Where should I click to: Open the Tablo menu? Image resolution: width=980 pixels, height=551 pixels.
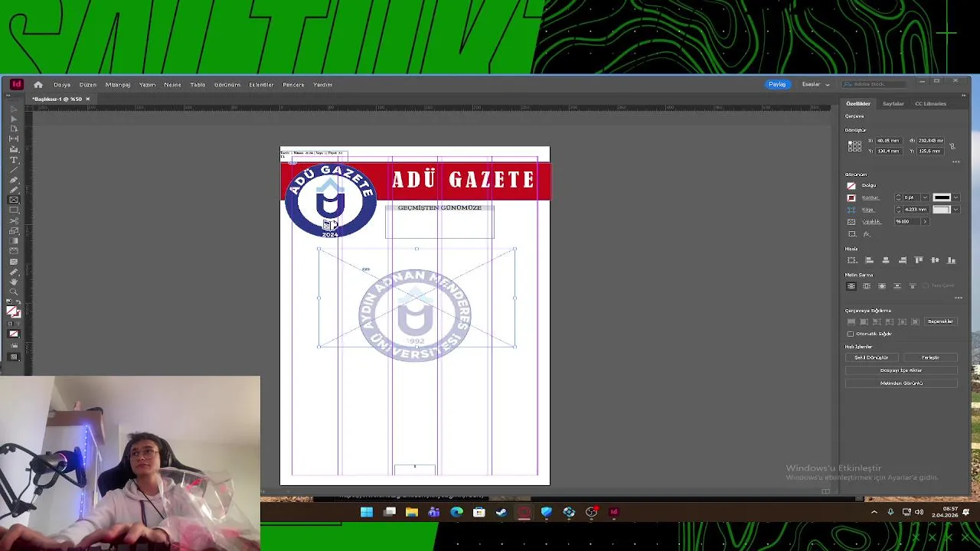(198, 84)
